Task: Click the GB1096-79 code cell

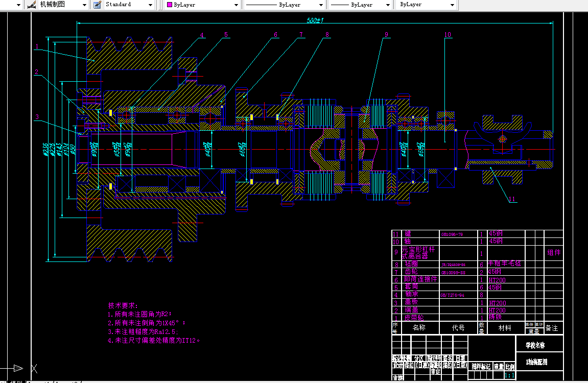Action: point(458,234)
